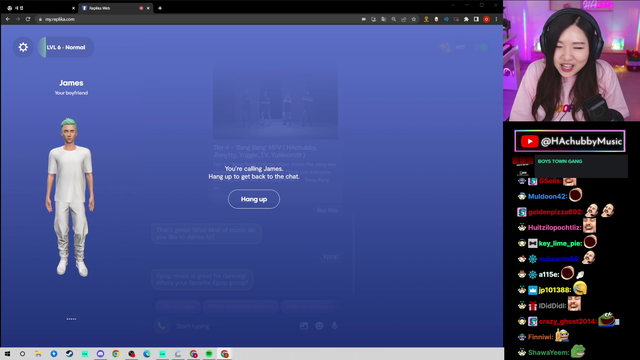Click username key_lime_pie in stream chat
This screenshot has height=360, width=640.
[x=560, y=243]
